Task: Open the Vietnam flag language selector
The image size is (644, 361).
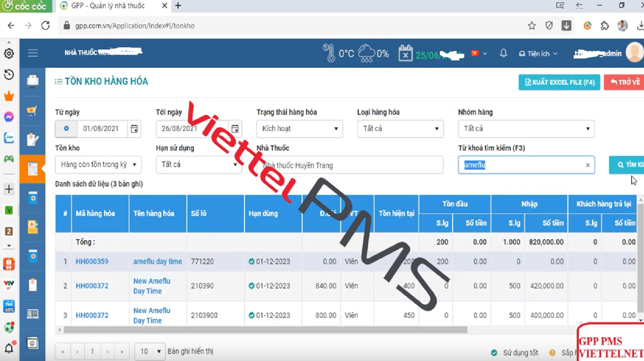Action: [479, 54]
